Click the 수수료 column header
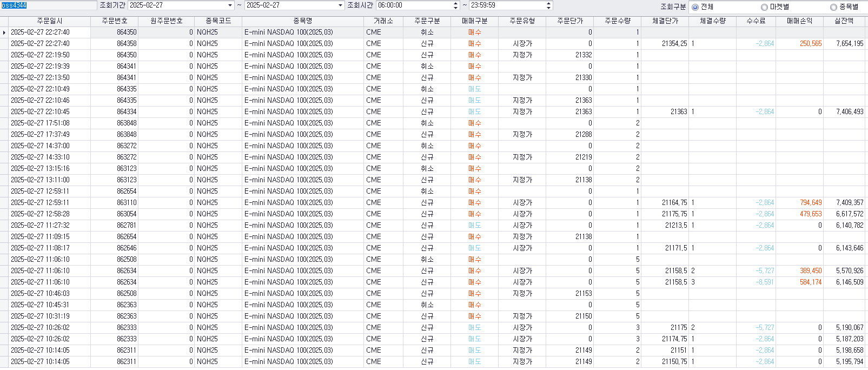The height and width of the screenshot is (370, 868). 756,21
